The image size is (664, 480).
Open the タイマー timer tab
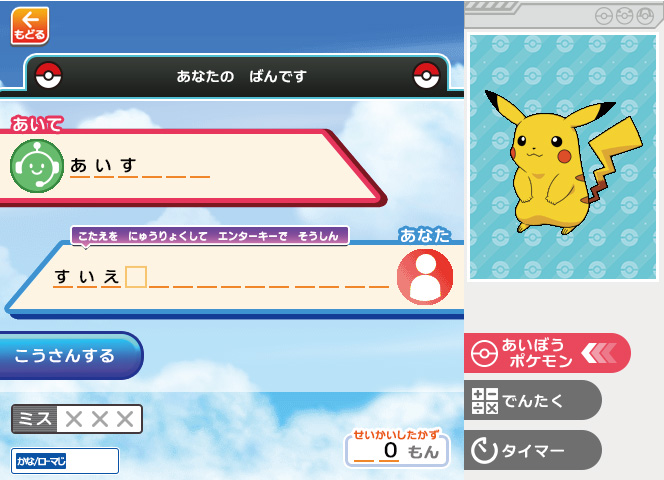(x=533, y=450)
